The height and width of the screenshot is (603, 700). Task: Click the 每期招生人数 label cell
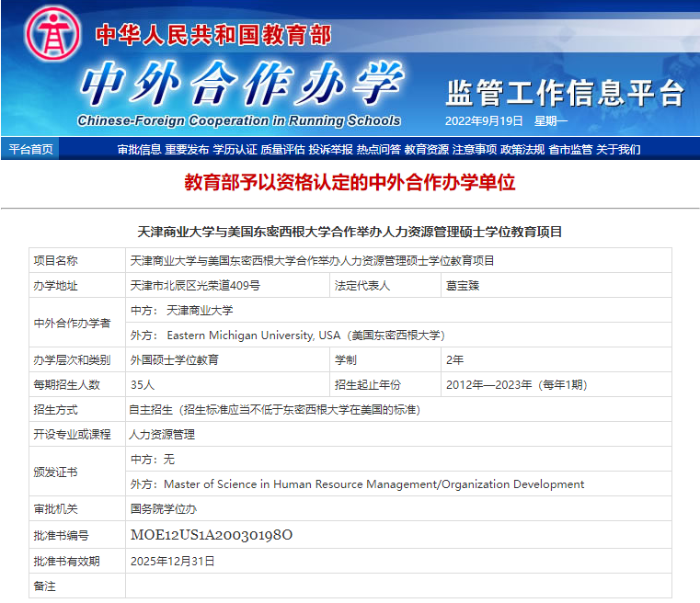pos(77,384)
